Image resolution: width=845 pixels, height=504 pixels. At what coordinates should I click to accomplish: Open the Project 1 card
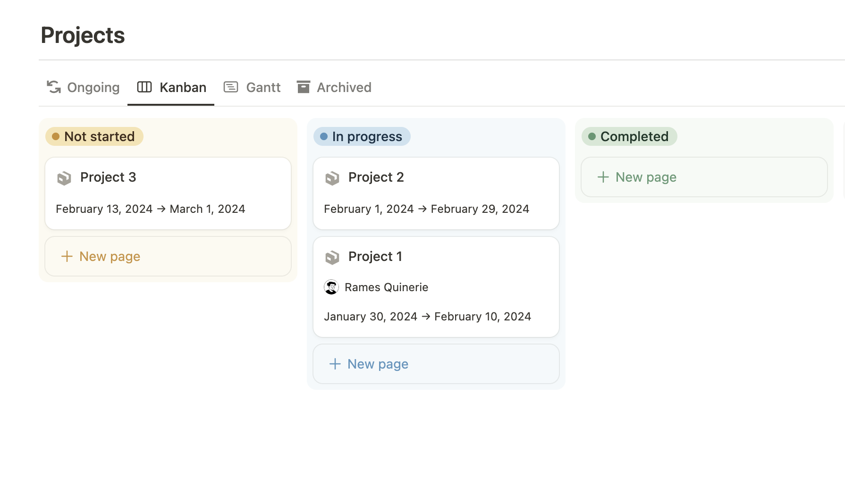pos(435,287)
